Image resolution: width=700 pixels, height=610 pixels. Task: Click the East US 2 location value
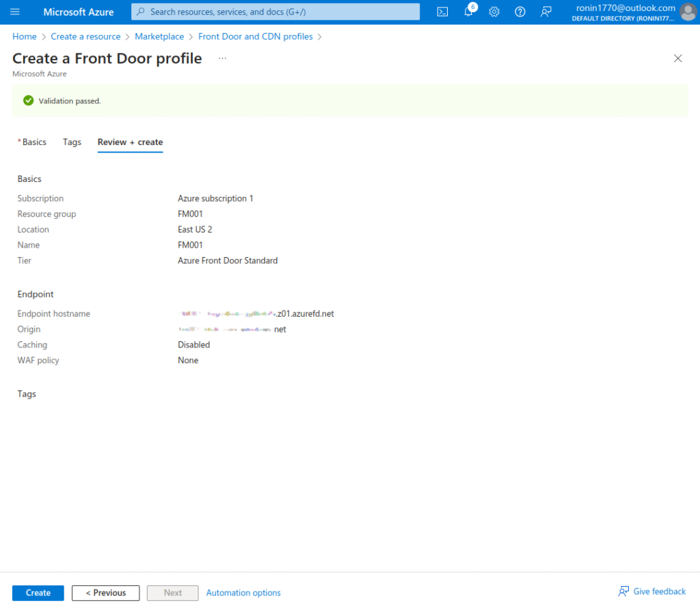point(195,230)
